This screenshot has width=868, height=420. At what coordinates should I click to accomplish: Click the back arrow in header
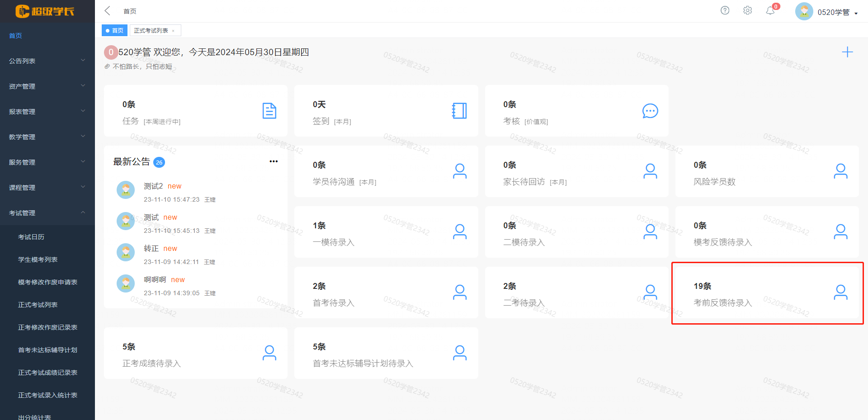point(108,11)
